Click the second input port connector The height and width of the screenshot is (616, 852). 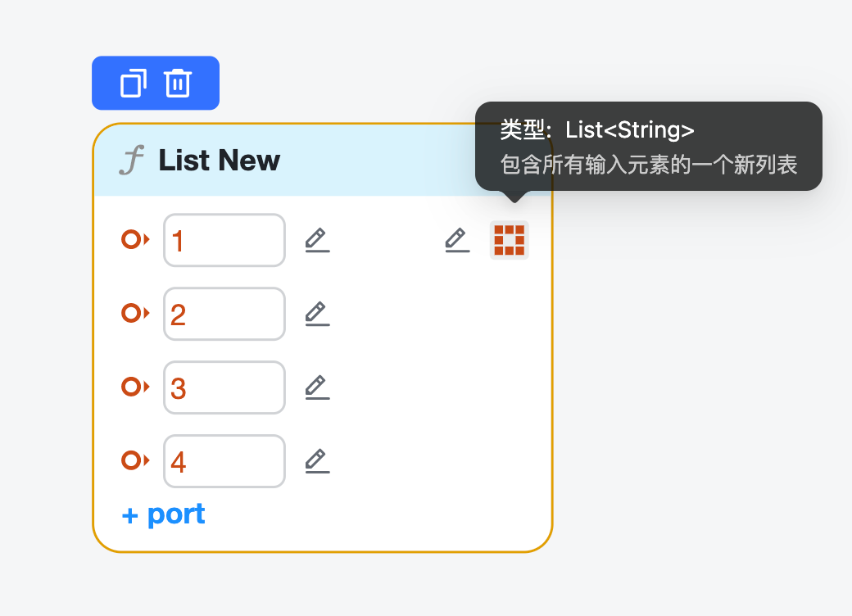pyautogui.click(x=134, y=314)
